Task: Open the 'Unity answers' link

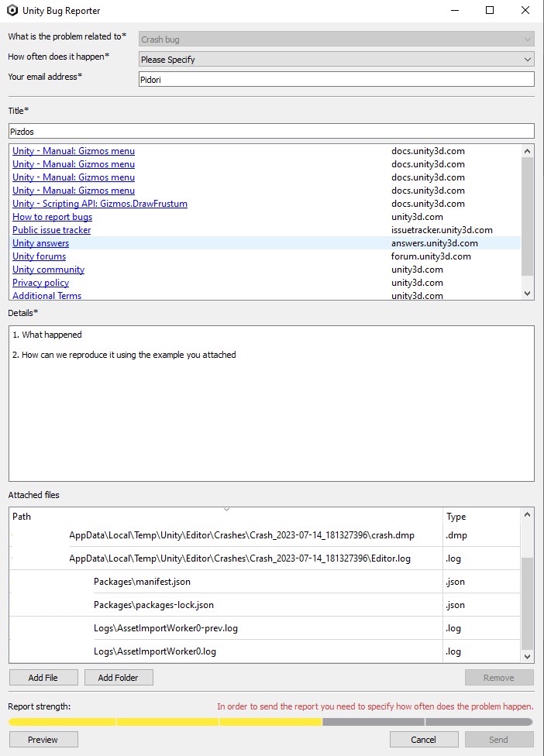Action: [40, 243]
